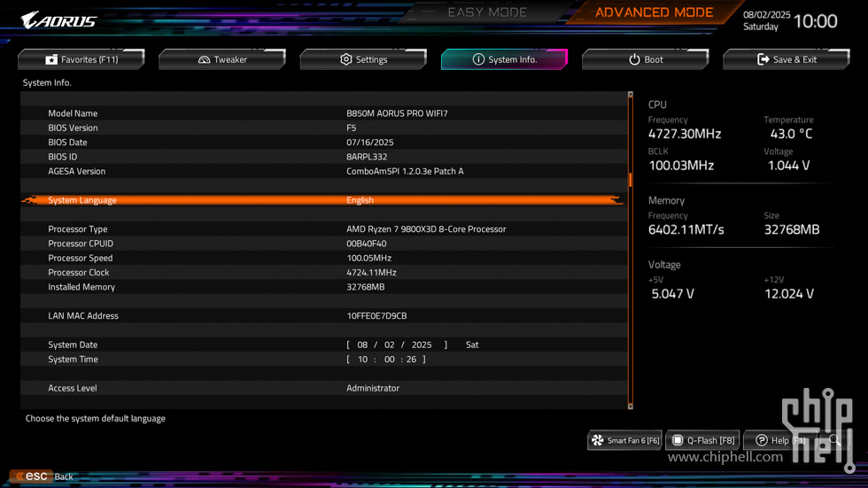The height and width of the screenshot is (488, 868).
Task: Click the power icon on Boot
Action: coord(634,59)
